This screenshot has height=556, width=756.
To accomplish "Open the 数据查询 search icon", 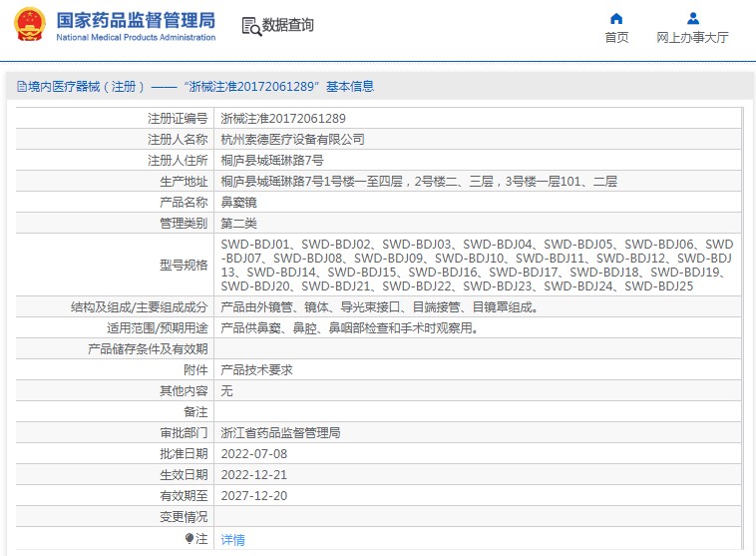I will [251, 27].
